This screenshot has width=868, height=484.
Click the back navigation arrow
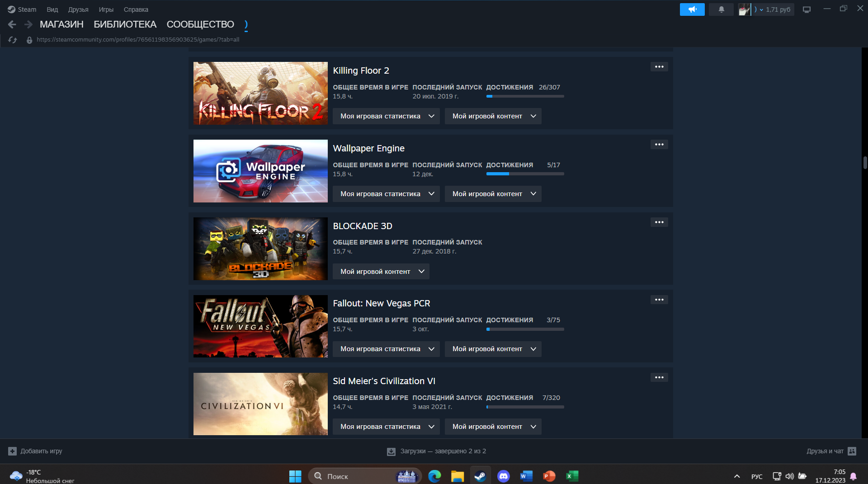[x=12, y=24]
